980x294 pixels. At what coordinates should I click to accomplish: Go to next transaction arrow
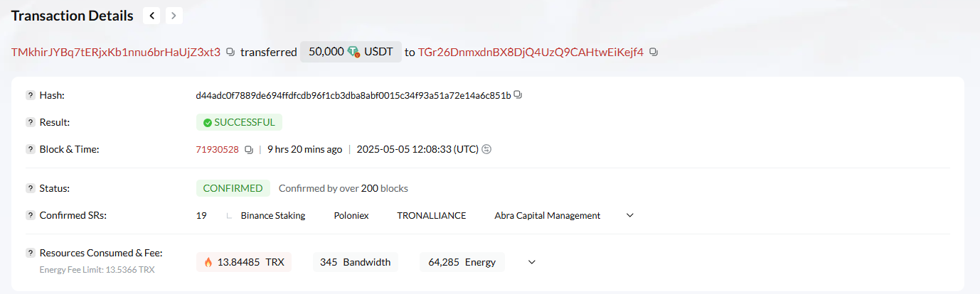coord(174,16)
